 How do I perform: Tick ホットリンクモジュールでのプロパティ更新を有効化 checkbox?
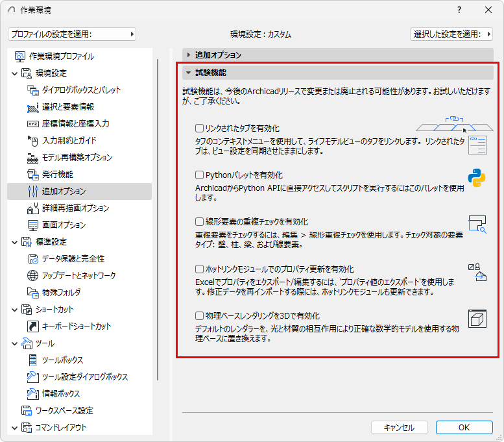(x=199, y=269)
